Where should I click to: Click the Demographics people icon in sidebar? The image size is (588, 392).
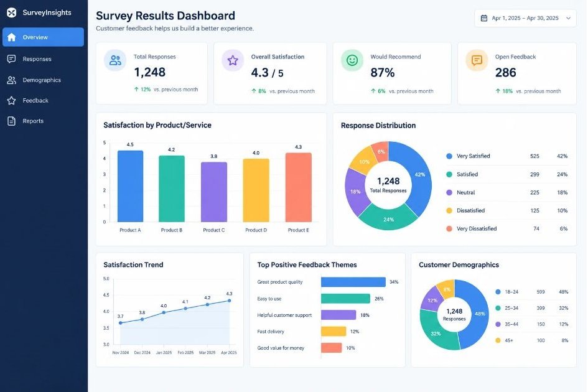click(x=12, y=80)
